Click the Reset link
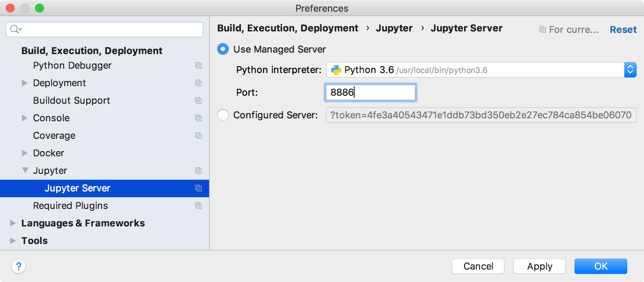Screen dimensions: 644x282 623,30
